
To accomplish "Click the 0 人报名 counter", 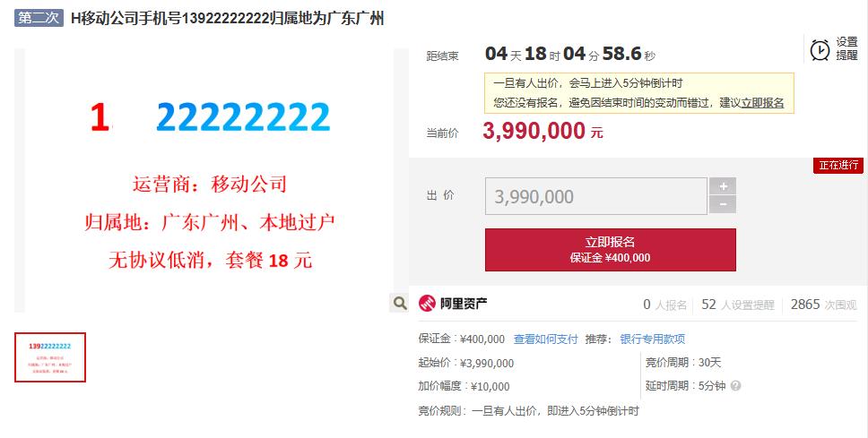I will click(x=664, y=305).
